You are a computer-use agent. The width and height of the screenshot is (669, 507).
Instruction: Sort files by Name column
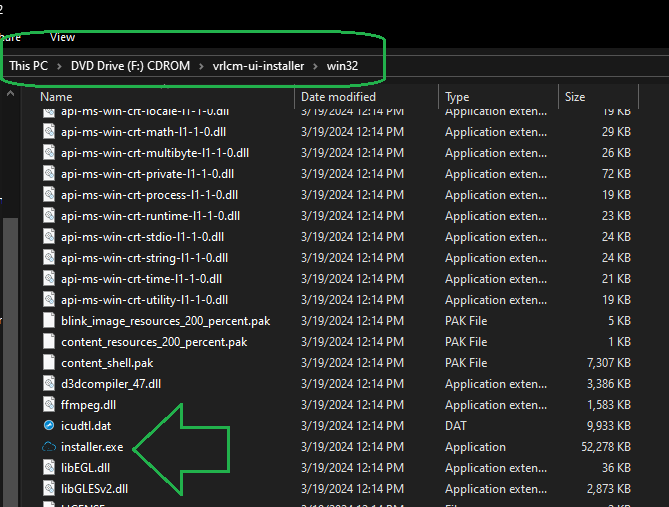coord(56,97)
